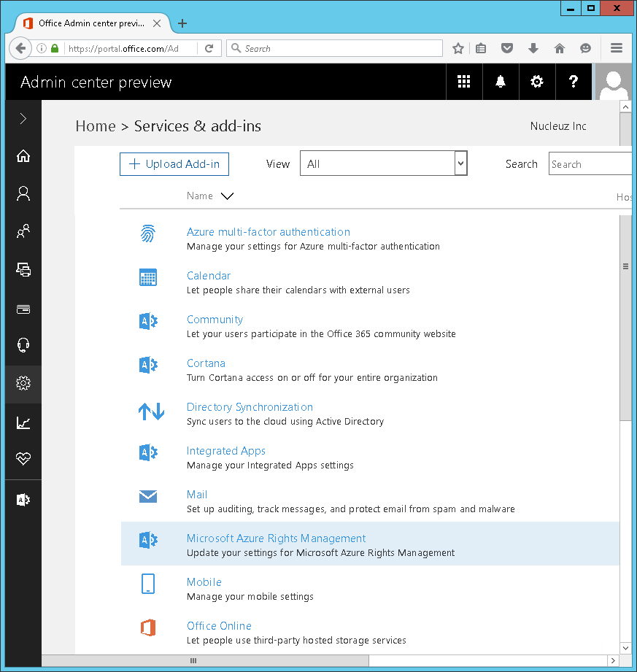637x672 pixels.
Task: Click the Mobile phone icon
Action: (148, 584)
